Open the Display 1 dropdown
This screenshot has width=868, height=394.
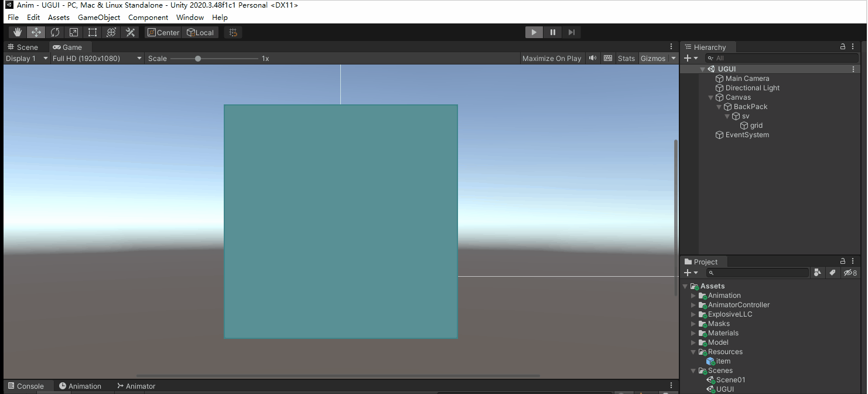pyautogui.click(x=27, y=58)
